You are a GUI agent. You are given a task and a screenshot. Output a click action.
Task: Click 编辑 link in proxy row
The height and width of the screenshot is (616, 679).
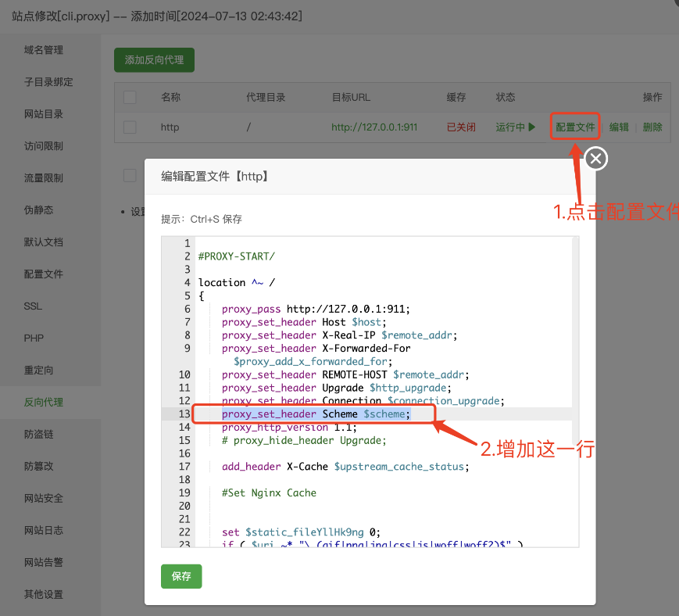click(x=619, y=127)
